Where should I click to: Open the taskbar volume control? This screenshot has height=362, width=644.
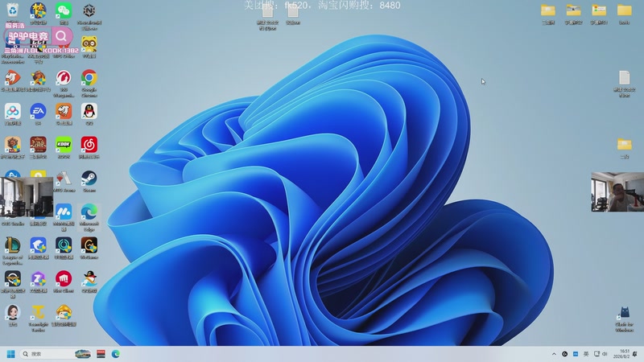pyautogui.click(x=605, y=354)
